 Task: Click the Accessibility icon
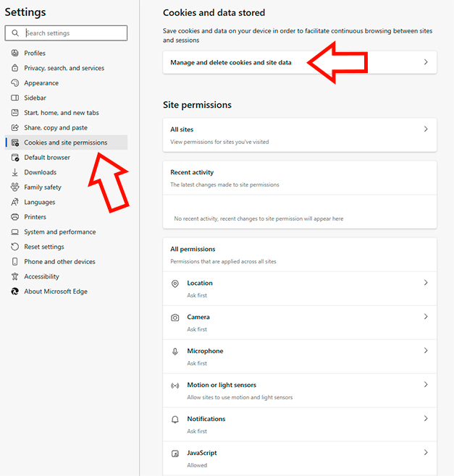tap(15, 276)
